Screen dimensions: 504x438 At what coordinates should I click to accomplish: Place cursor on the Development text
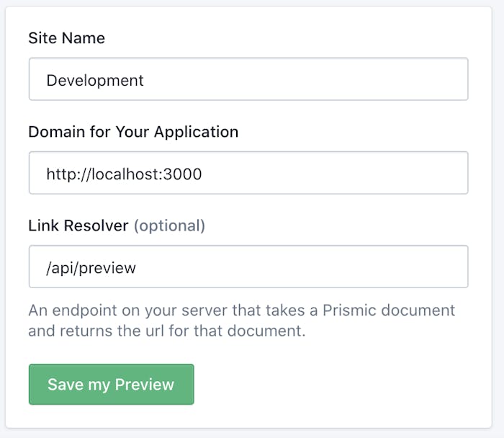pyautogui.click(x=95, y=81)
